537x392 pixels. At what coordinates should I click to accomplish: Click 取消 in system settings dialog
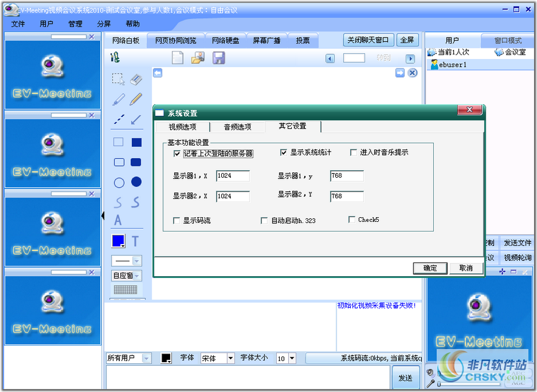click(466, 268)
